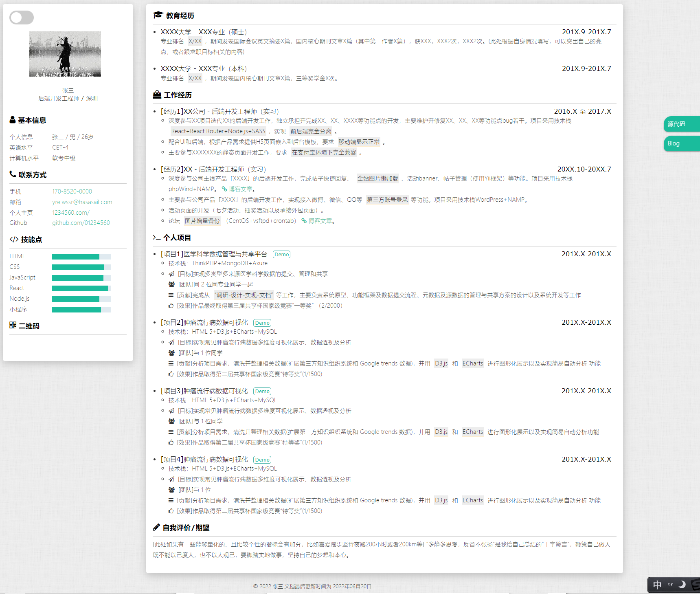Screen dimensions: 700x594
Task: Open the email yre.wssr@hasasail.com link
Action: click(82, 202)
